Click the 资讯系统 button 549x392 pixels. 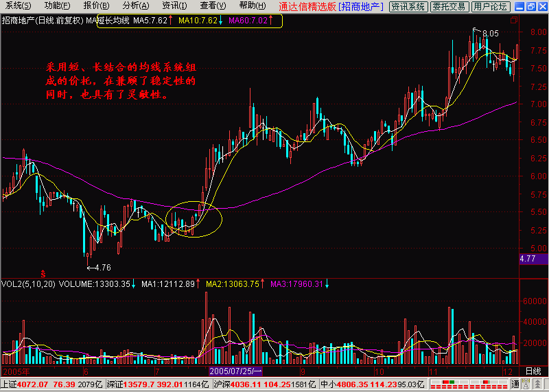coord(408,7)
